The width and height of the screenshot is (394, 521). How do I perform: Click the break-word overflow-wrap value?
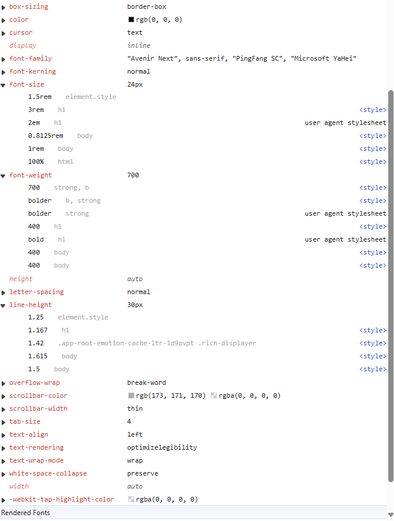click(146, 383)
